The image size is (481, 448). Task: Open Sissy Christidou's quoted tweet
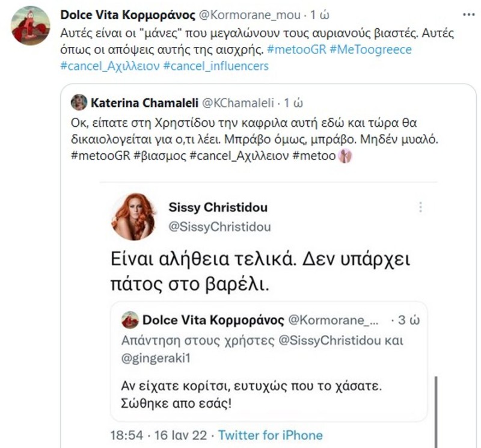[259, 271]
